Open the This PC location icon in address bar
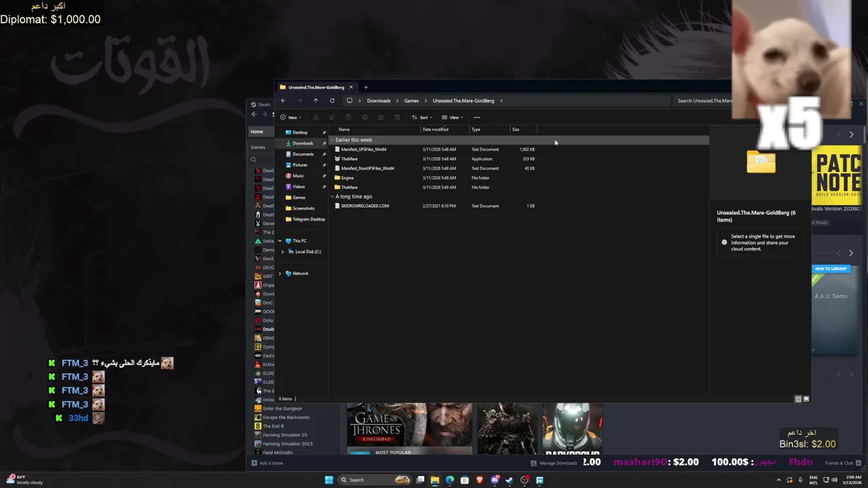The width and height of the screenshot is (868, 488). pos(349,100)
